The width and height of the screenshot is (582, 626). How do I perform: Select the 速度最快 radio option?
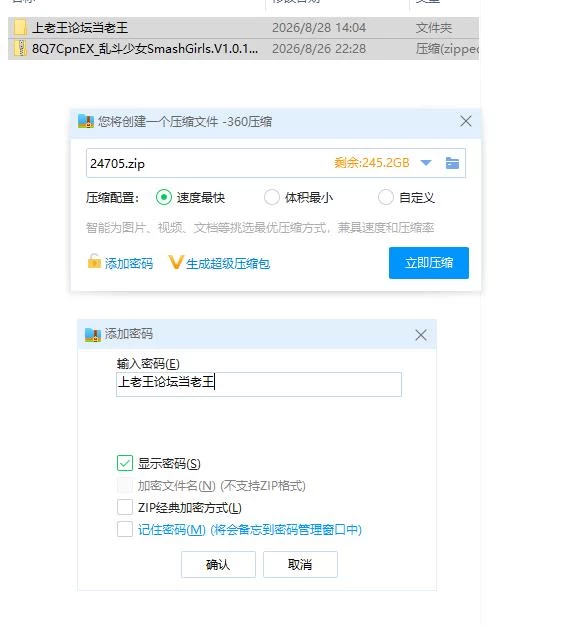pos(164,197)
